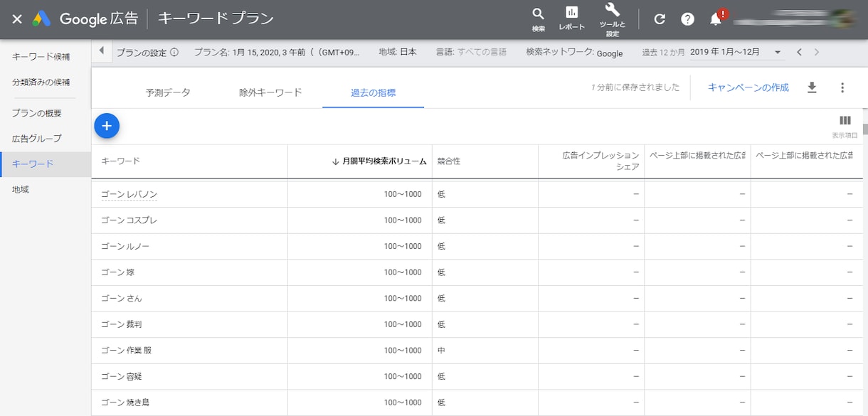Select the 2019 年 1月～12月 date range
Viewport: 868px width, 416px height.
click(725, 53)
